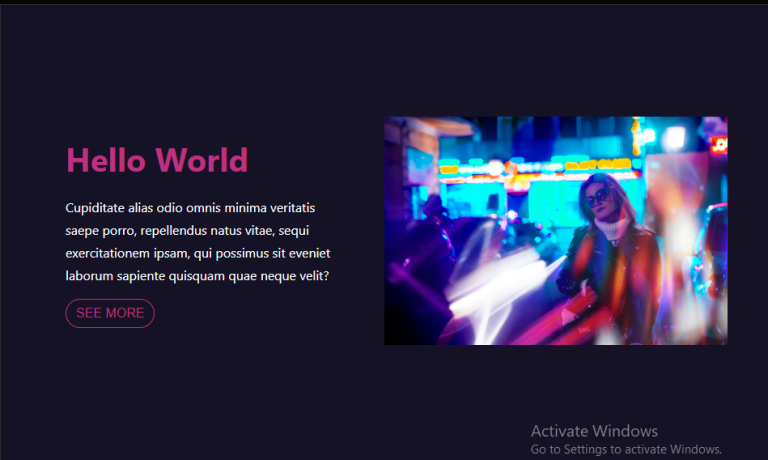This screenshot has width=768, height=460.
Task: Click "Go to Settings to activate Windows" text
Action: tap(626, 449)
